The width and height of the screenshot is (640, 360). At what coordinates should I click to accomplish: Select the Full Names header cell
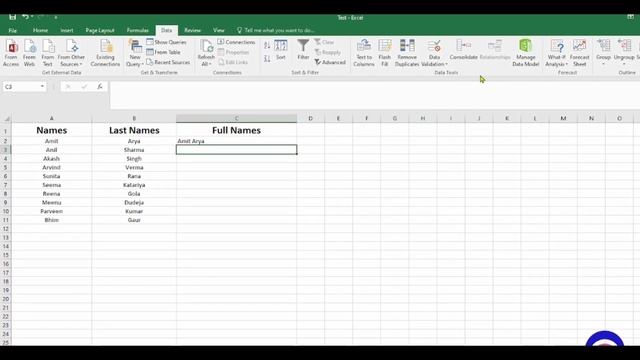(x=236, y=130)
